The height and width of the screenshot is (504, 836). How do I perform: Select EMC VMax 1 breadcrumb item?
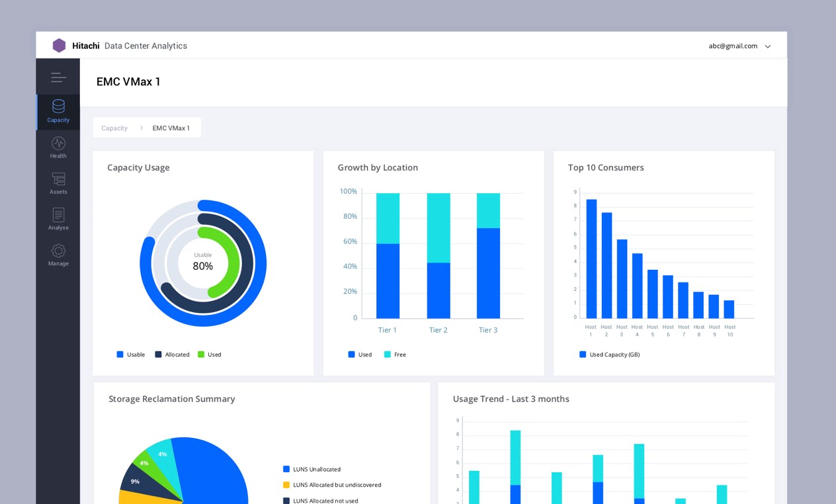pyautogui.click(x=171, y=128)
